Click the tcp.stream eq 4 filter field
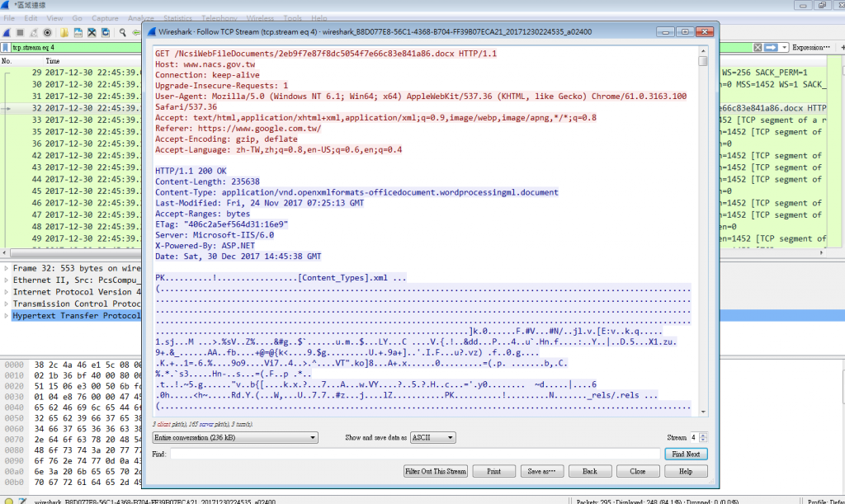 [x=75, y=47]
